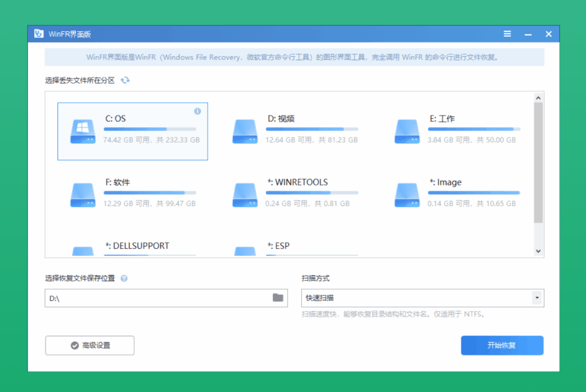Select the 'E: 工作' partition label
586x392 pixels.
point(442,119)
